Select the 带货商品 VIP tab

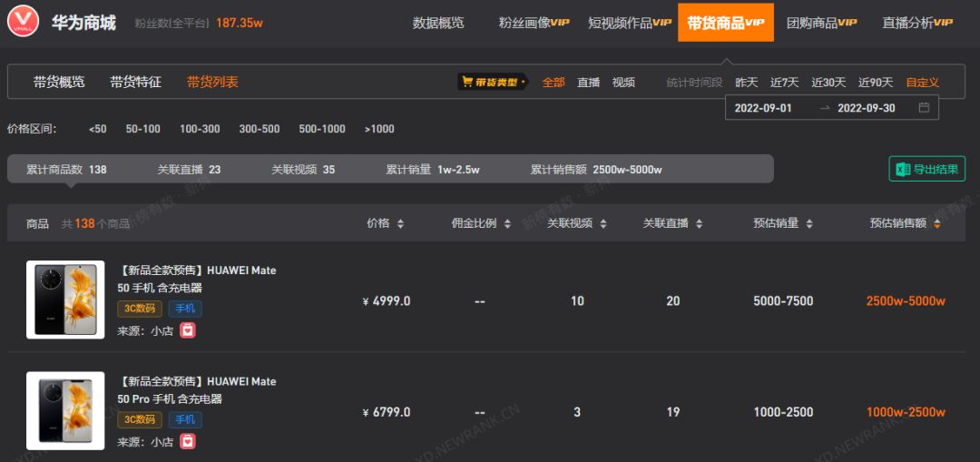[x=726, y=23]
